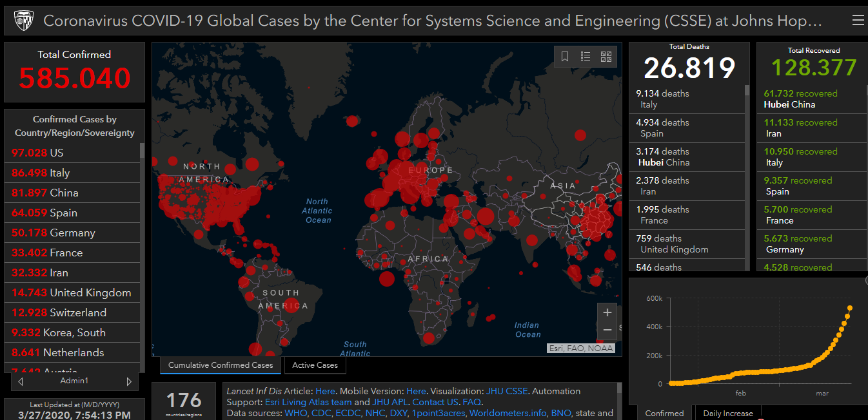This screenshot has height=420, width=868.
Task: Select Italy 9.134 deaths entry
Action: (x=686, y=99)
